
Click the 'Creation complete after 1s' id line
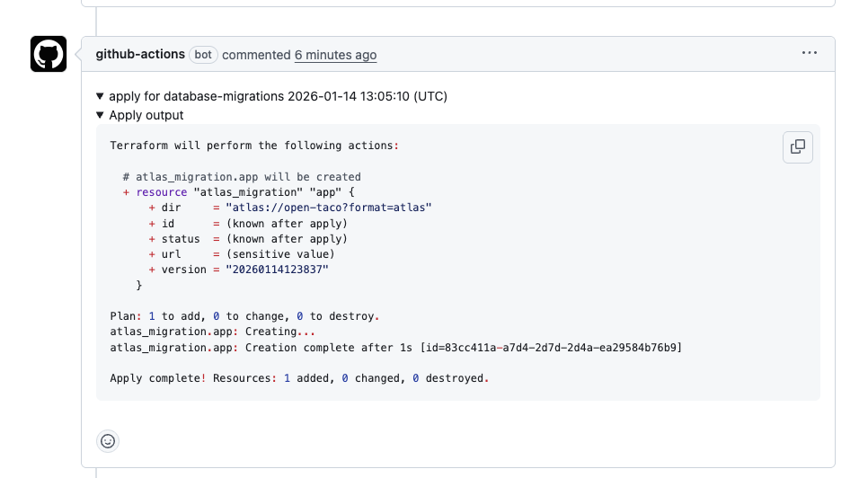[395, 347]
